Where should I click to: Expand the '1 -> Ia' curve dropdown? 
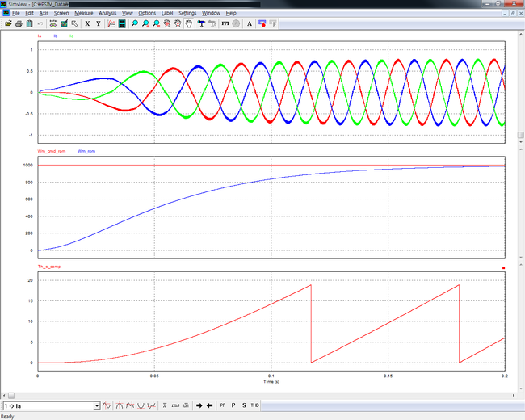point(96,406)
